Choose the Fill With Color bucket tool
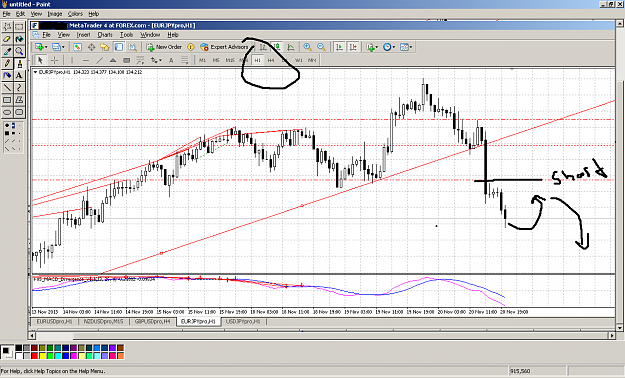The image size is (625, 378). tap(19, 39)
